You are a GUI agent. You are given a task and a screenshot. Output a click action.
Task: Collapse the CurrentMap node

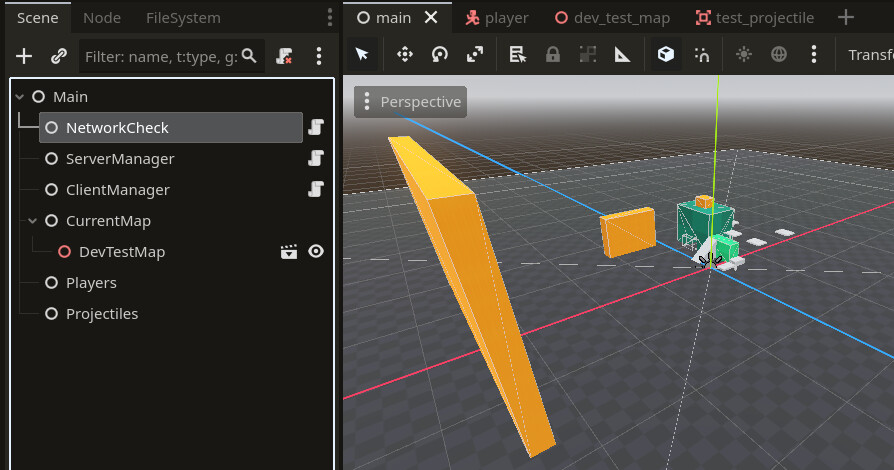click(32, 221)
